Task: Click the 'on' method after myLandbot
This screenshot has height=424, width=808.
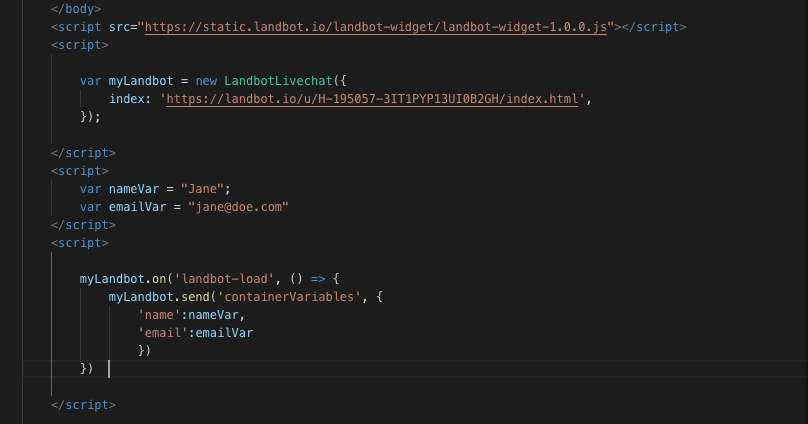Action: [x=159, y=279]
